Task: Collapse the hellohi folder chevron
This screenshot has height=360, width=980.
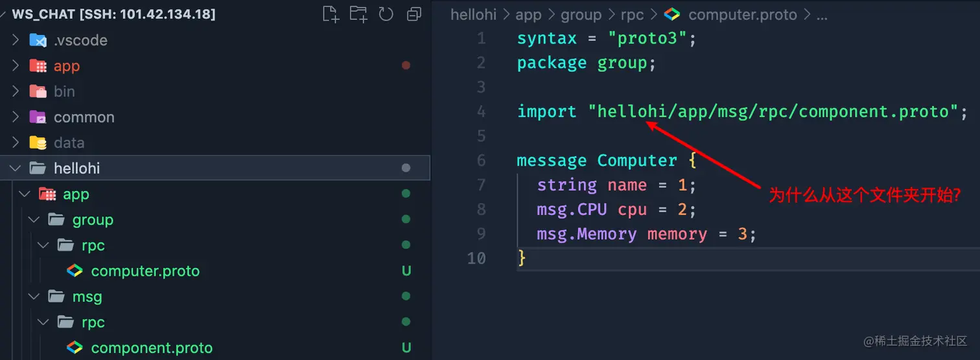Action: pos(16,169)
